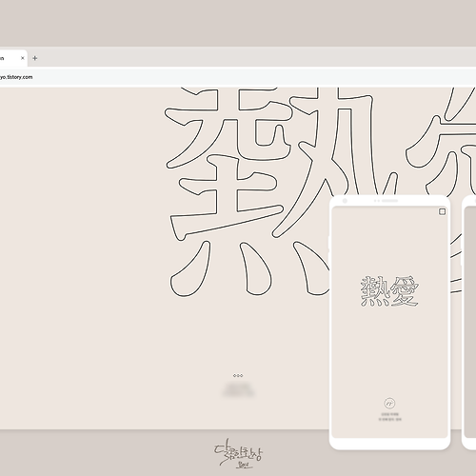Select the first phone mockup's bottom bezel
The image size is (476, 476).
[389, 444]
